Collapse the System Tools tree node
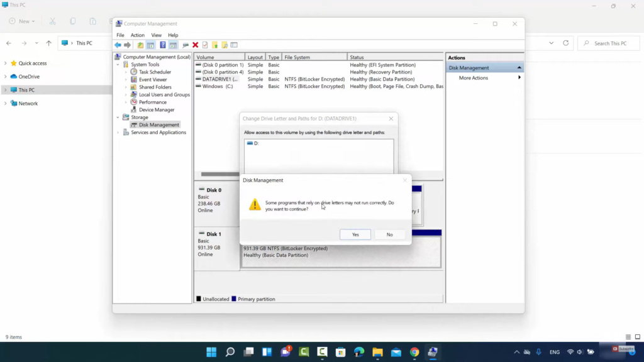Image resolution: width=644 pixels, height=362 pixels. click(x=118, y=65)
